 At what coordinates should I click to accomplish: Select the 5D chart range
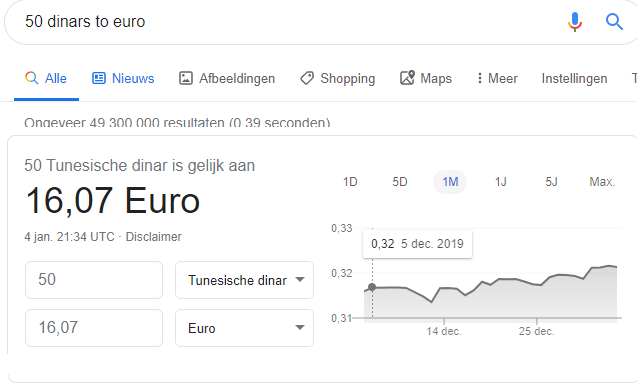pos(400,182)
